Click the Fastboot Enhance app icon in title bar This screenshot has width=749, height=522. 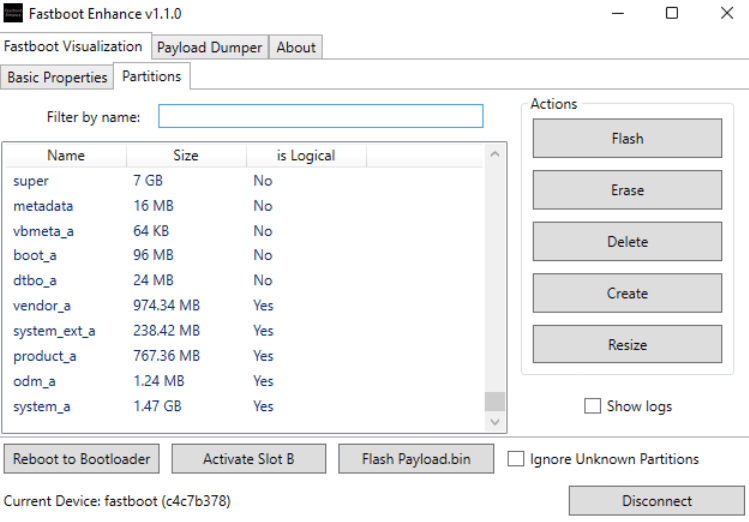[13, 13]
